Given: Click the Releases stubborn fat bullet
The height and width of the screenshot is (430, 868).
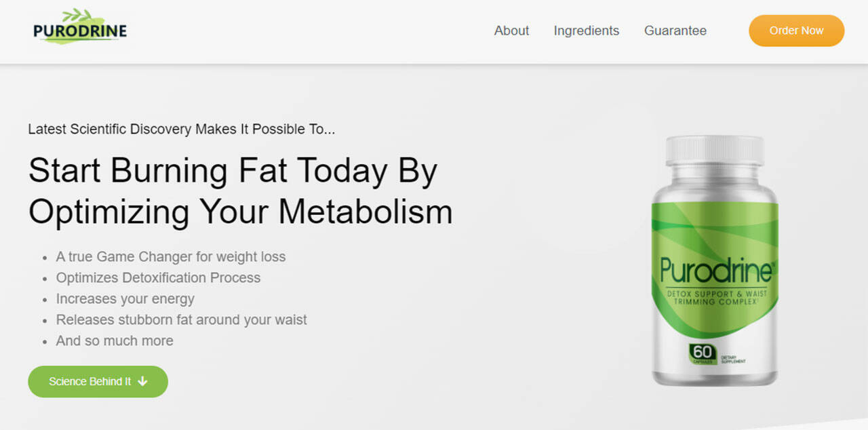Looking at the screenshot, I should pos(181,320).
